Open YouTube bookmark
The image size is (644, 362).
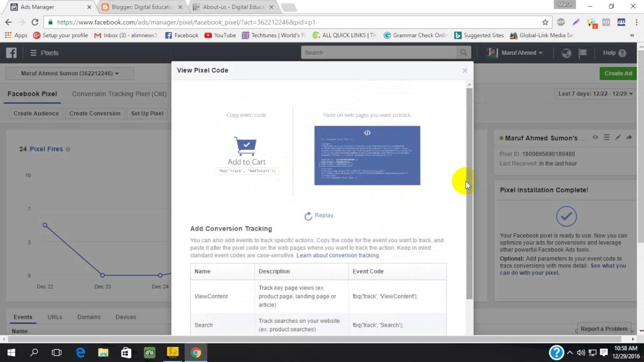tap(220, 35)
